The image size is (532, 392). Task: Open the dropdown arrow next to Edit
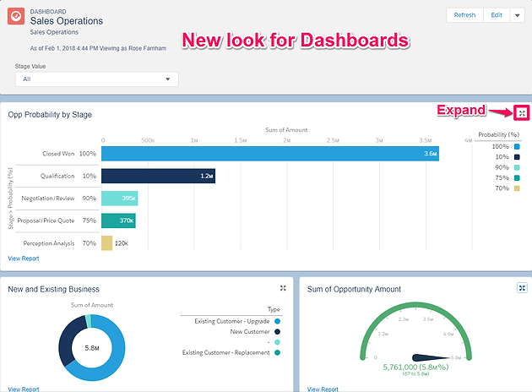518,15
